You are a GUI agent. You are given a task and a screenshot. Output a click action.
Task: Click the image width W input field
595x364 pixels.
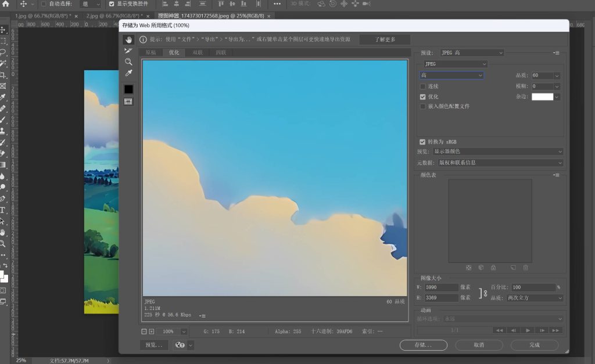tap(442, 287)
